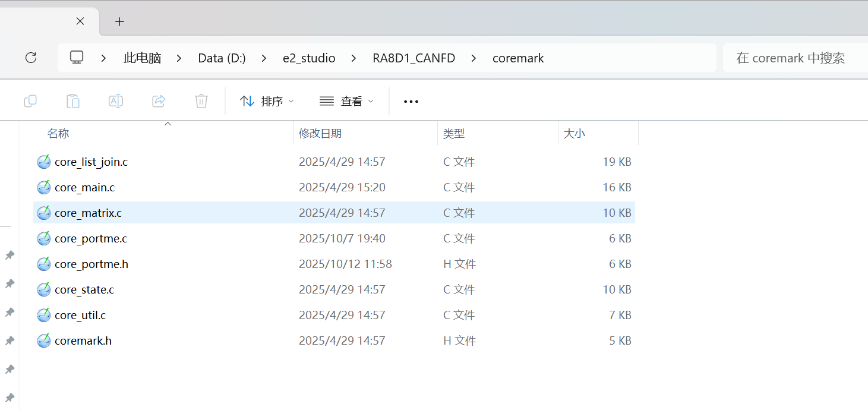868x410 pixels.
Task: Open the 排序 sort dropdown
Action: (267, 101)
